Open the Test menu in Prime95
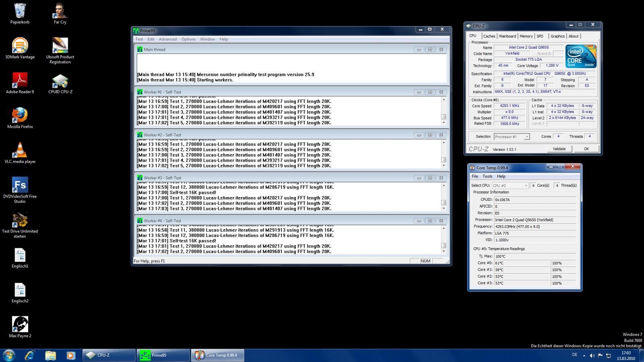 click(x=139, y=39)
